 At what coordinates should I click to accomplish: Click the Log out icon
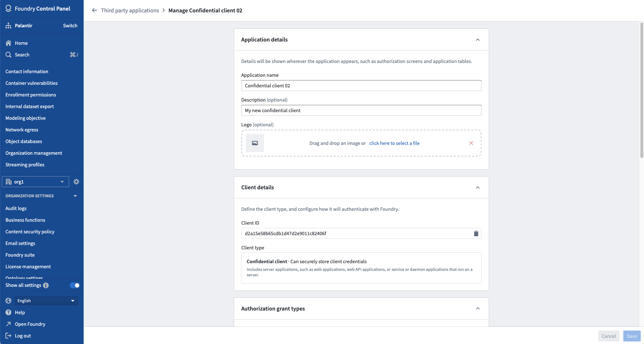pyautogui.click(x=8, y=336)
